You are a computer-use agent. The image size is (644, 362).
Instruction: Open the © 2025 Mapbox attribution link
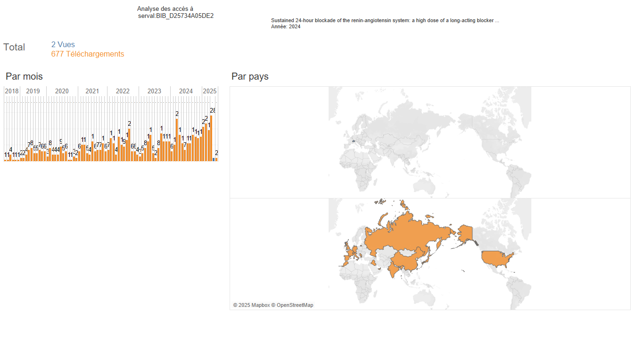coord(251,305)
